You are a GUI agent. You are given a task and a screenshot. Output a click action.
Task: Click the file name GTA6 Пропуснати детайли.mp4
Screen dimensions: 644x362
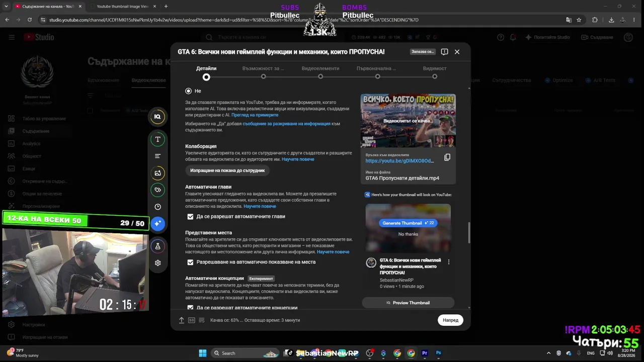point(403,178)
